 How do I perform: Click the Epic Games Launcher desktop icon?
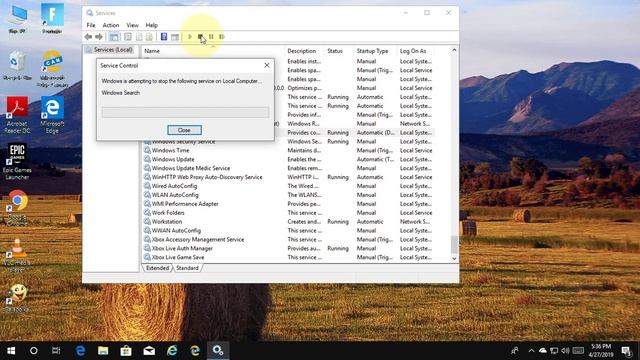pyautogui.click(x=17, y=162)
